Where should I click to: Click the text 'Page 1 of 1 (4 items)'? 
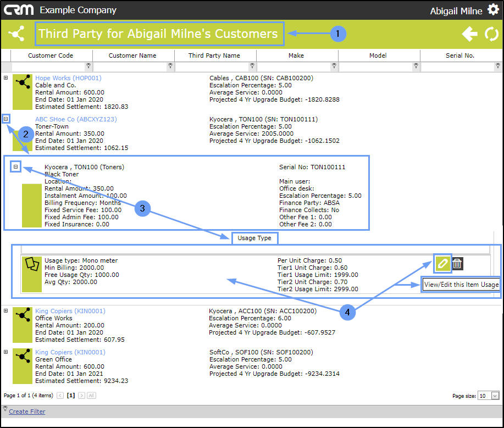pos(28,396)
